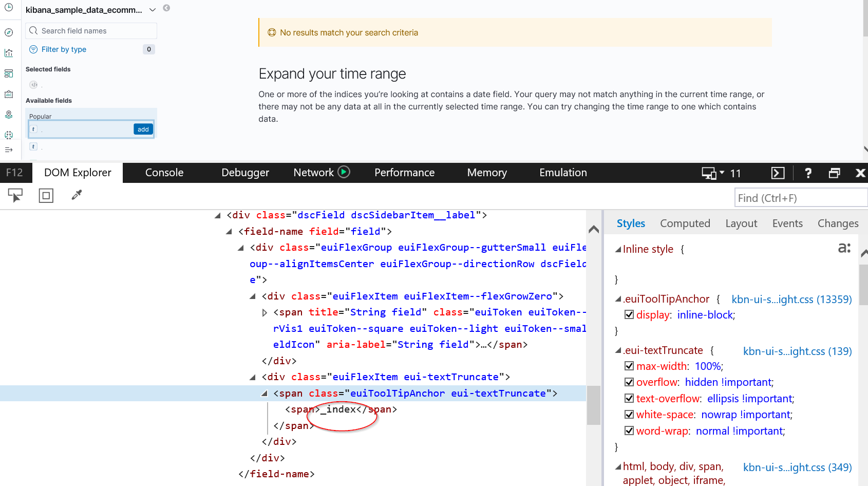Select the element picker tool in DevTools
The image size is (868, 486).
point(15,195)
